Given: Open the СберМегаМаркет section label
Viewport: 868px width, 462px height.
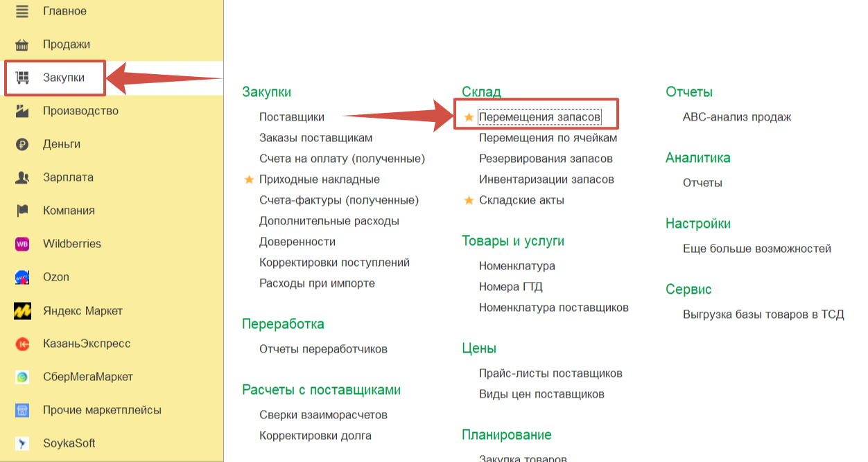Looking at the screenshot, I should pos(88,377).
